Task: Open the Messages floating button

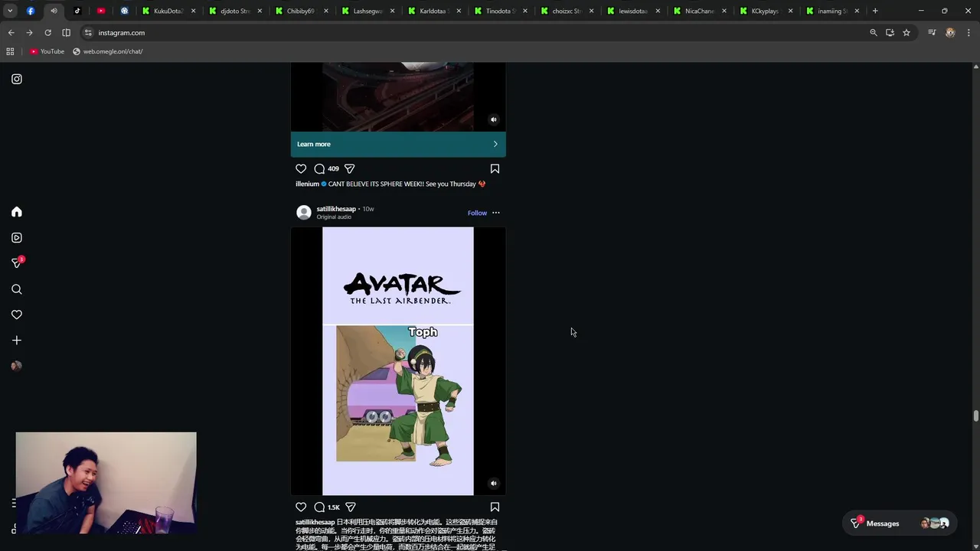Action: click(x=899, y=523)
